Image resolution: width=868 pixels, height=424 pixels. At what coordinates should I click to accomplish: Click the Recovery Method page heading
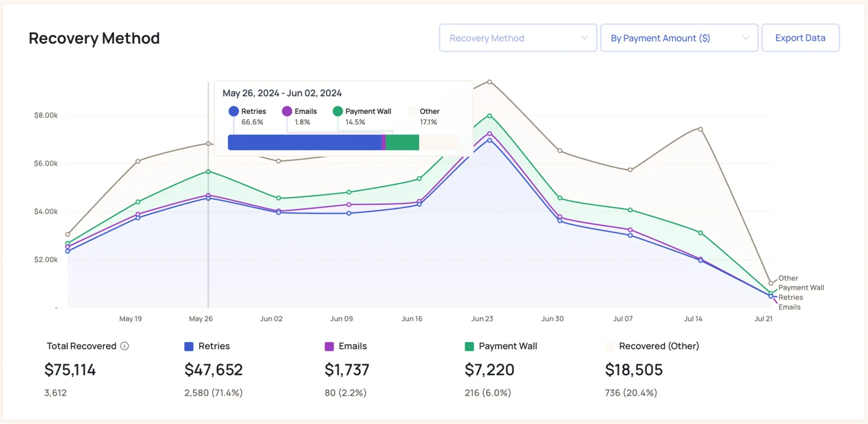(94, 38)
